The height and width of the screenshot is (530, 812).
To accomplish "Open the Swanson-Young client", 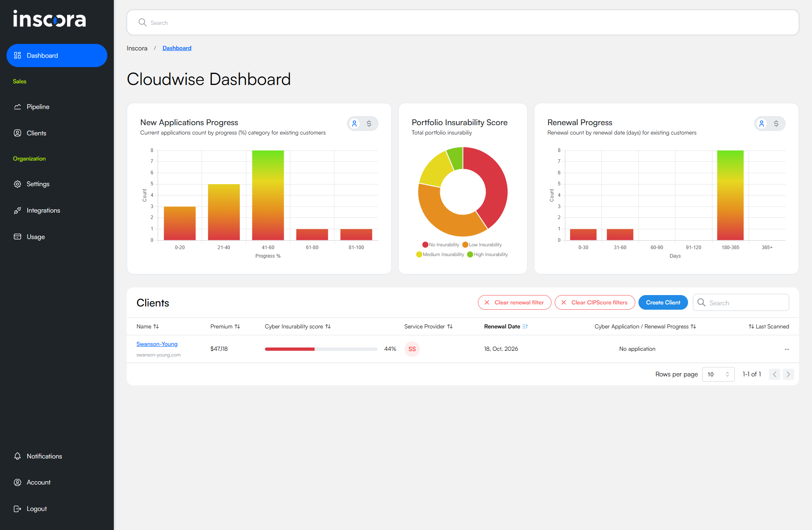I will (x=157, y=344).
